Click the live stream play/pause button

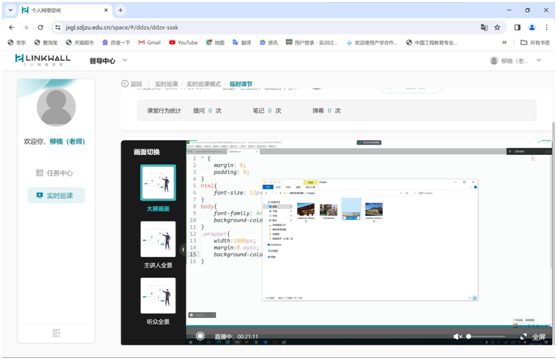tap(200, 336)
